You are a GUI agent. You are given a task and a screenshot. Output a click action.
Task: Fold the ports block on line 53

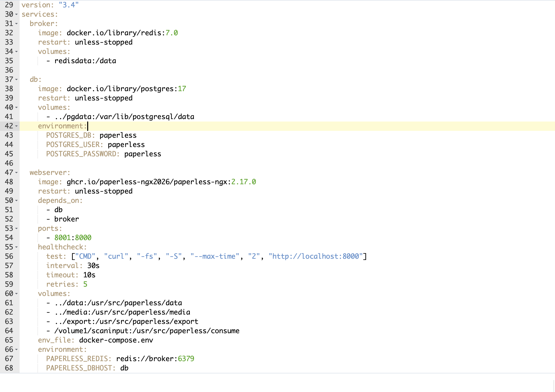coord(16,229)
